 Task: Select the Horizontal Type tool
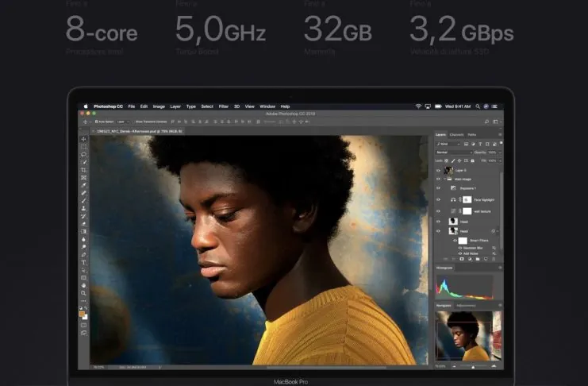point(84,262)
